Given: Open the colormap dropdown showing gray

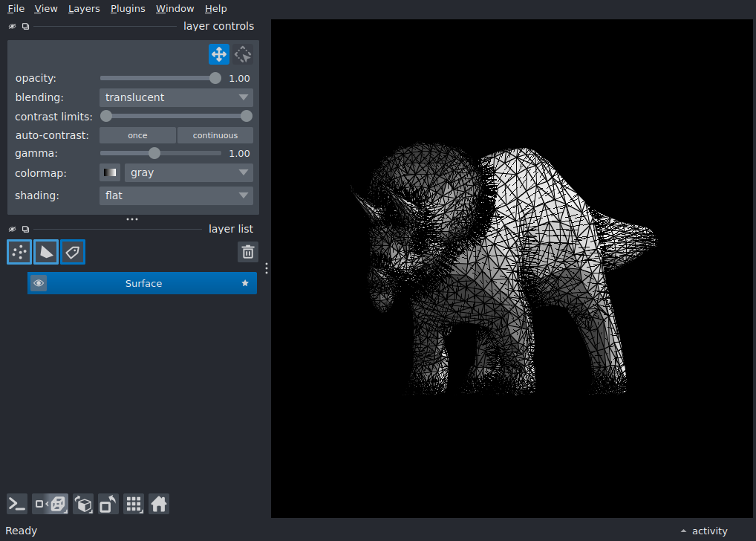Looking at the screenshot, I should click(x=189, y=172).
